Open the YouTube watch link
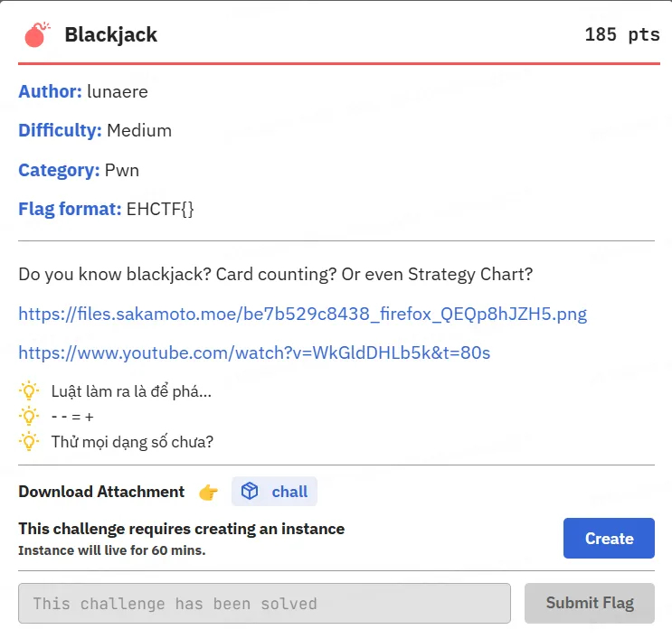The height and width of the screenshot is (639, 672). (254, 352)
